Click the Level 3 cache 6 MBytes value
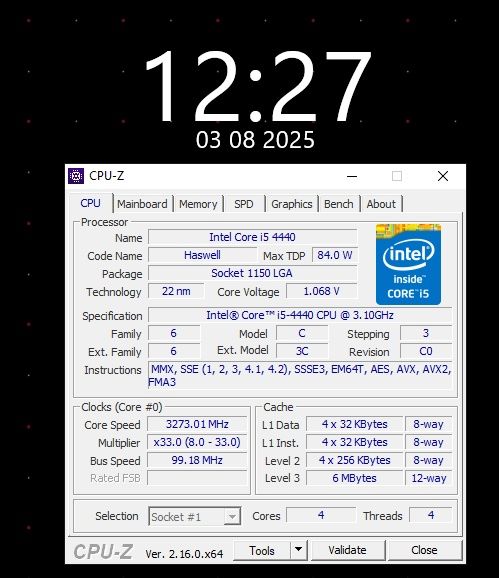The height and width of the screenshot is (578, 499). (x=354, y=478)
